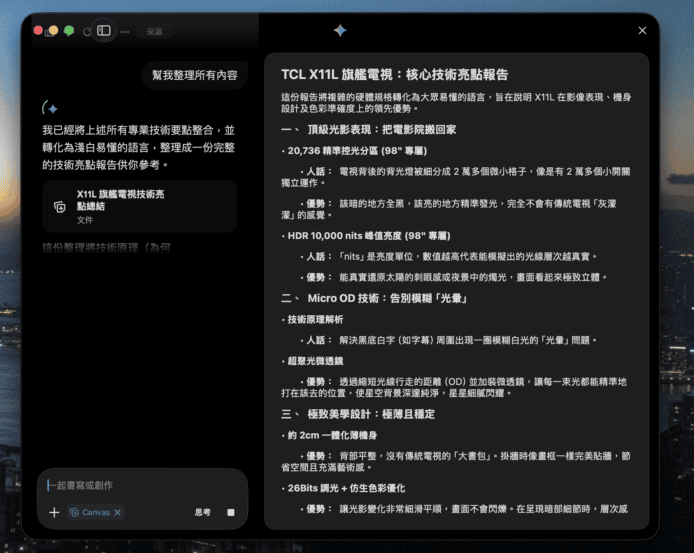Open the X11L 旗艦電視技術亮點總結 document card
The width and height of the screenshot is (694, 553).
pyautogui.click(x=140, y=206)
